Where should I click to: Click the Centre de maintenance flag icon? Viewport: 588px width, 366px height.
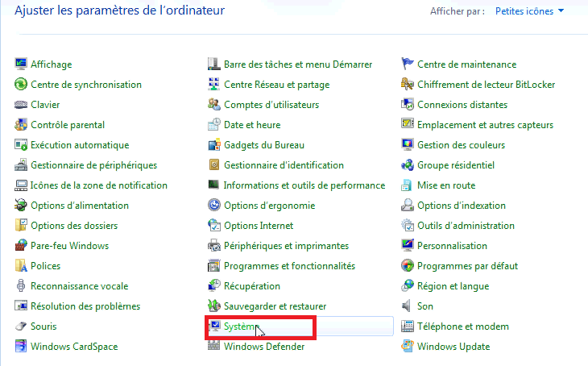(x=408, y=64)
